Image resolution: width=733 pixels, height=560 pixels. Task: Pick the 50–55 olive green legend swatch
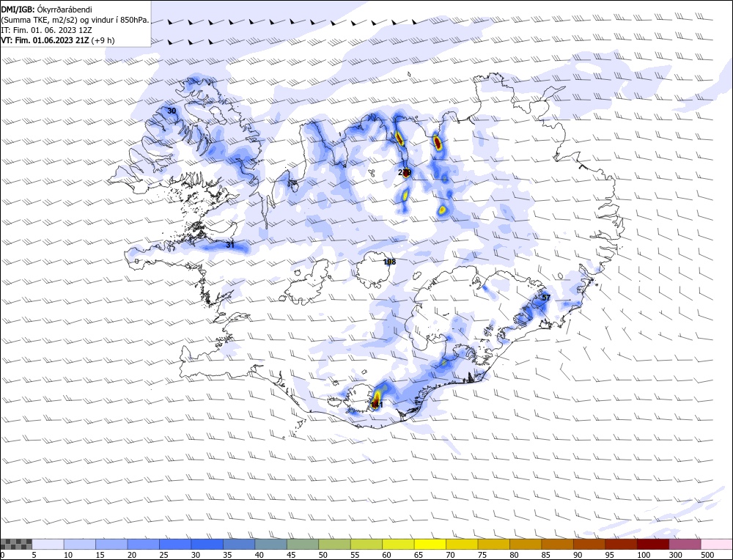(x=334, y=544)
